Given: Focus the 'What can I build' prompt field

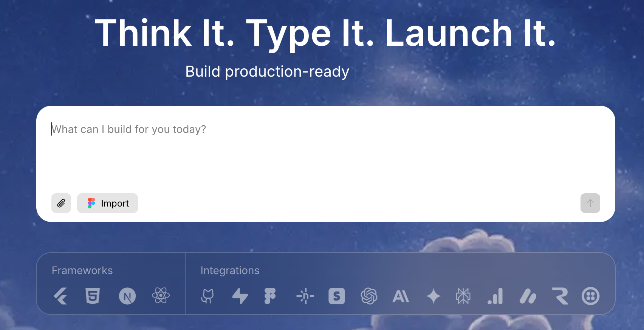Looking at the screenshot, I should coord(325,151).
